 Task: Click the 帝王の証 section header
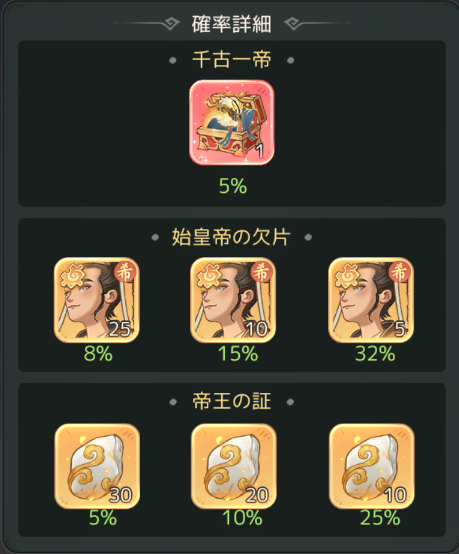tap(231, 401)
